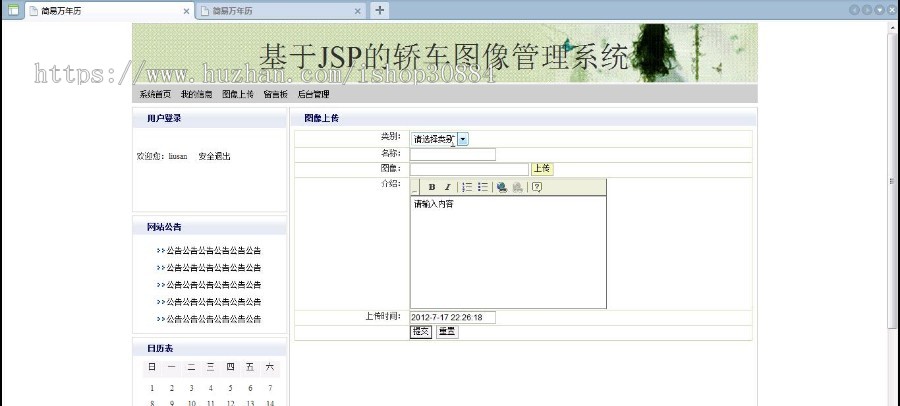Toggle bold formatting in the 介绍 editor
The width and height of the screenshot is (900, 406).
tap(432, 187)
